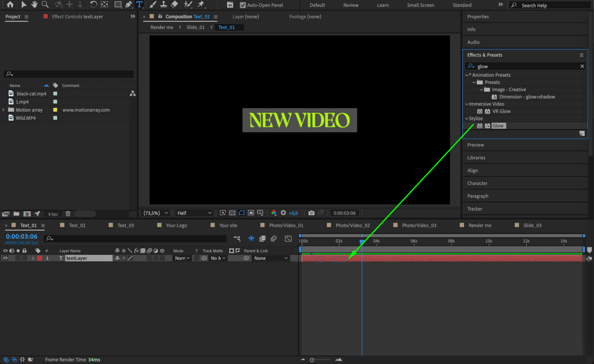This screenshot has width=594, height=364.
Task: Click the Home icon
Action: (x=10, y=4)
